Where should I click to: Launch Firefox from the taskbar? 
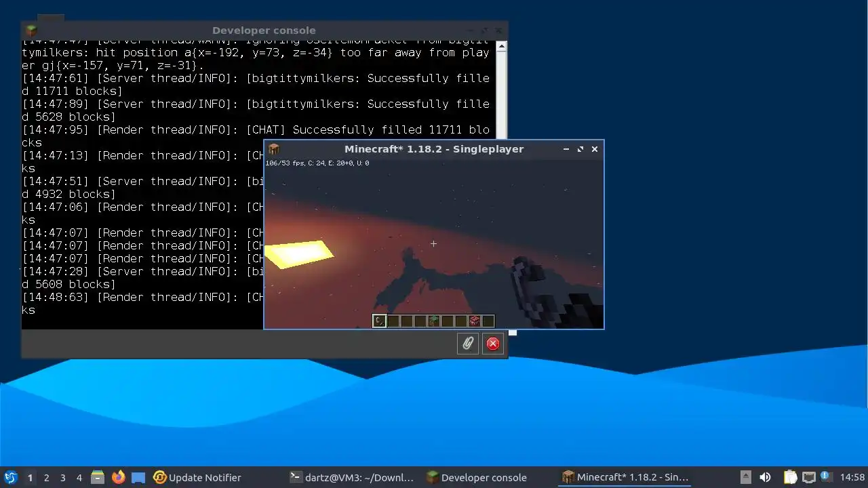point(119,477)
